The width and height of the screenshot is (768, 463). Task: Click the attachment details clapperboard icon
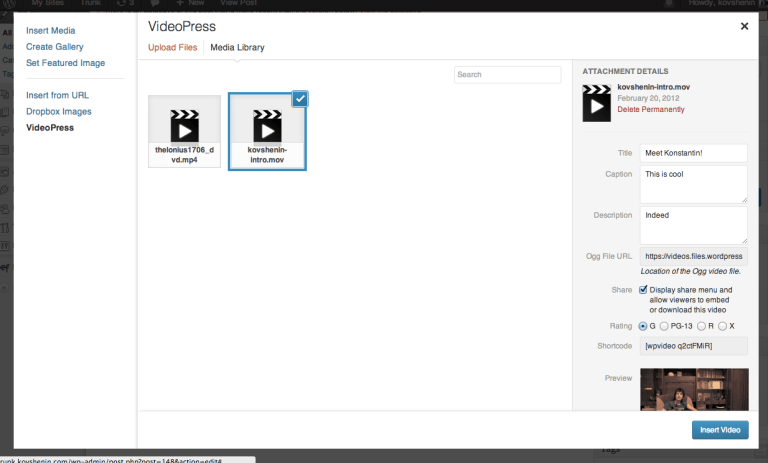click(x=597, y=103)
